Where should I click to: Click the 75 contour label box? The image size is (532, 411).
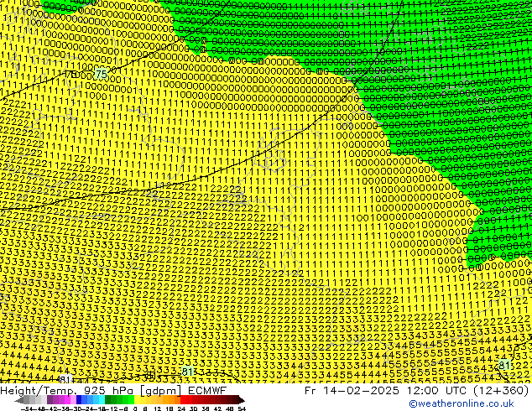click(101, 74)
